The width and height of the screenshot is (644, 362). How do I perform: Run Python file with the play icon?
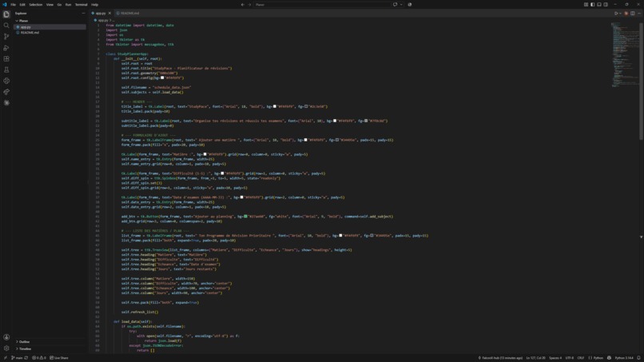coord(616,13)
